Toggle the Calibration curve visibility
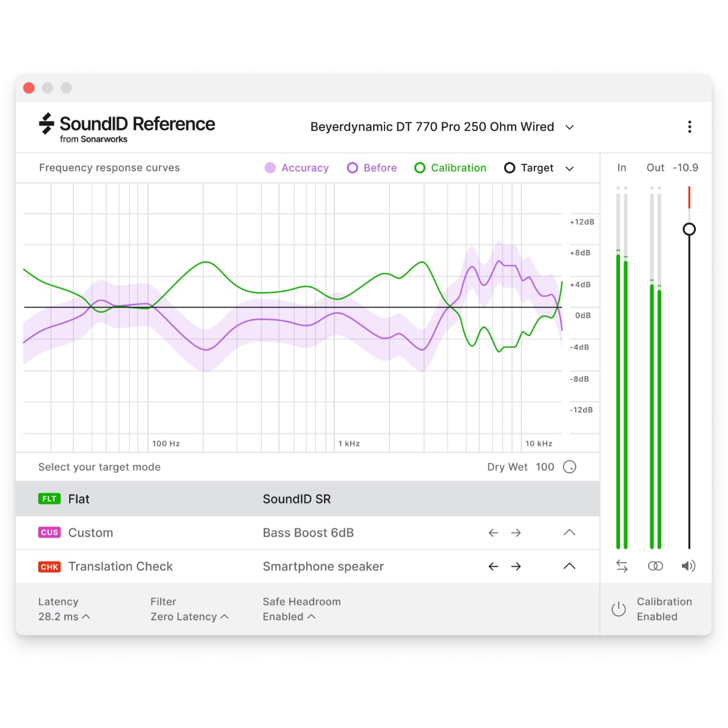The image size is (728, 728). (450, 168)
